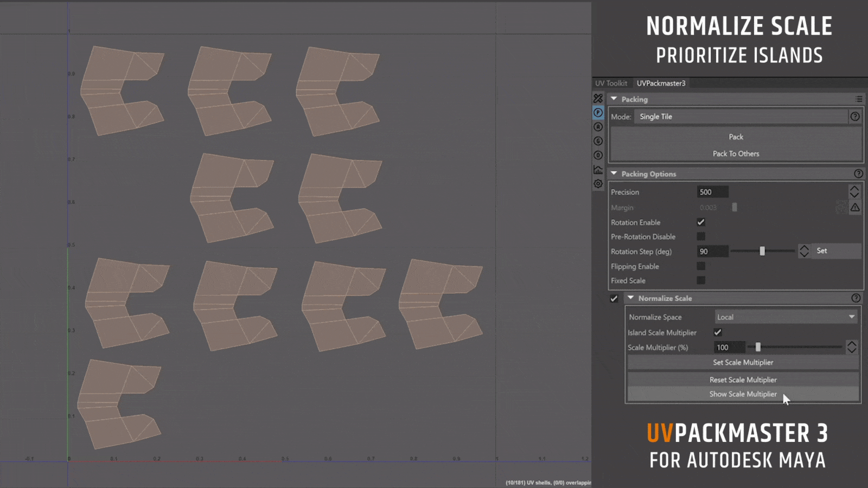
Task: Select the UVPackmaster3 tab
Action: point(660,83)
